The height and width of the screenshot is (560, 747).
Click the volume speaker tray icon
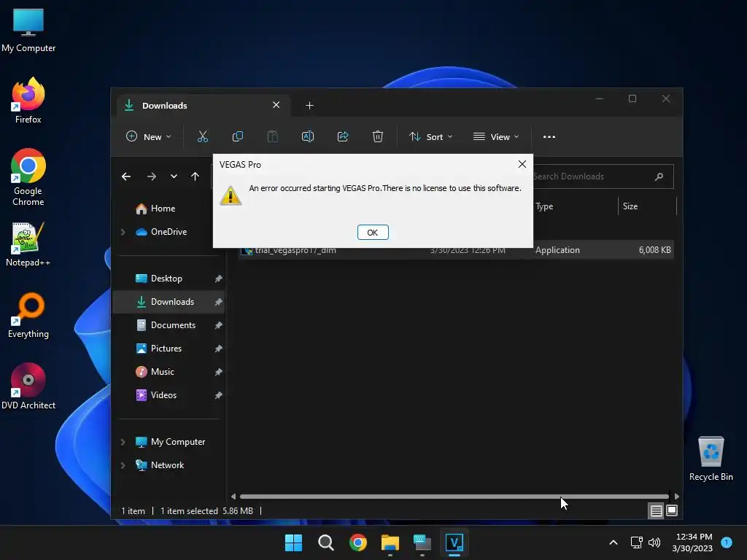pos(654,542)
